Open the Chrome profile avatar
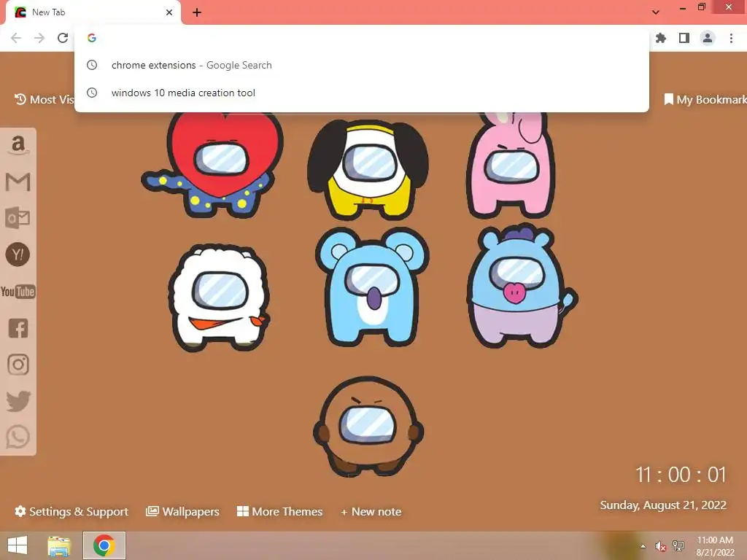This screenshot has width=747, height=560. pyautogui.click(x=708, y=38)
